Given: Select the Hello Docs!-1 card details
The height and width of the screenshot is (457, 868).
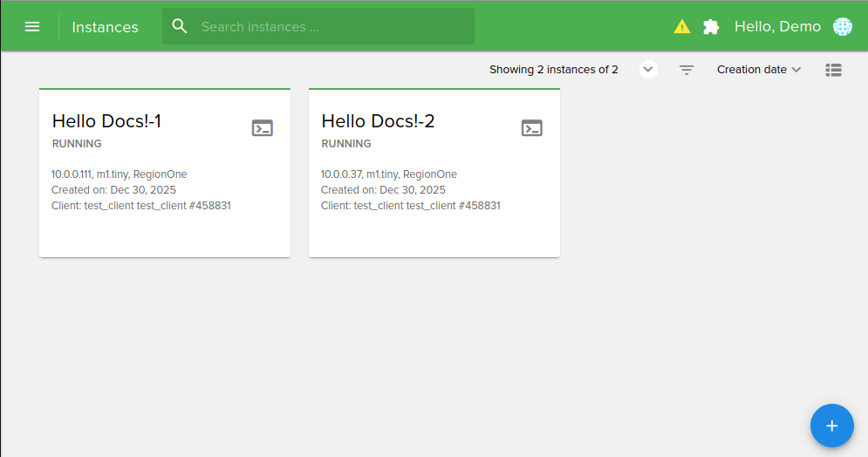Looking at the screenshot, I should [x=140, y=190].
